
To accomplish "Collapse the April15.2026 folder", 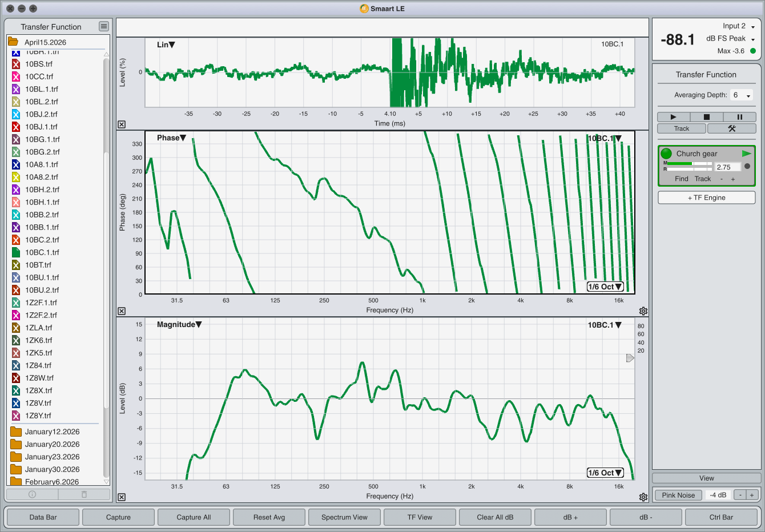I will click(x=13, y=42).
